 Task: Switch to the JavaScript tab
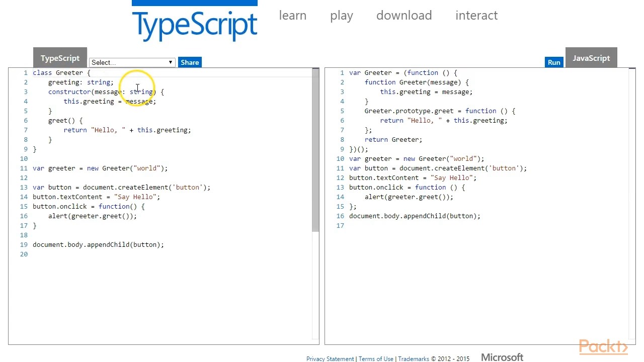(591, 58)
